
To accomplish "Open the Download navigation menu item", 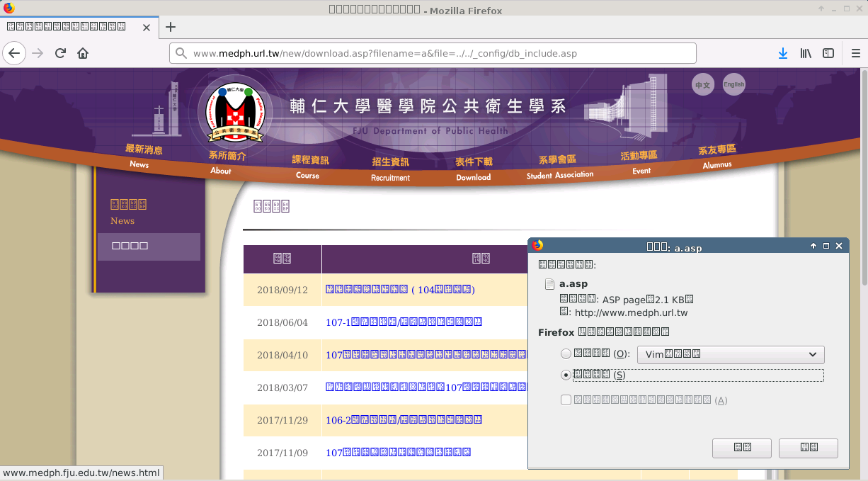I will [474, 169].
